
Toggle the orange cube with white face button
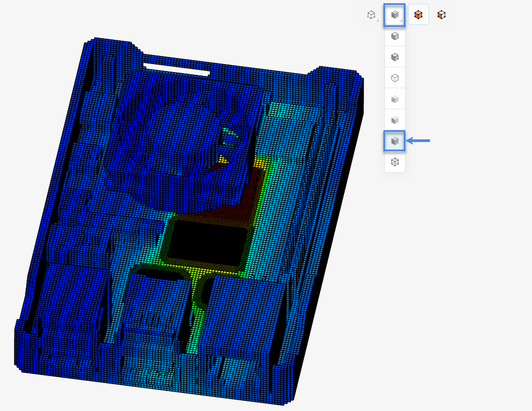pos(442,15)
